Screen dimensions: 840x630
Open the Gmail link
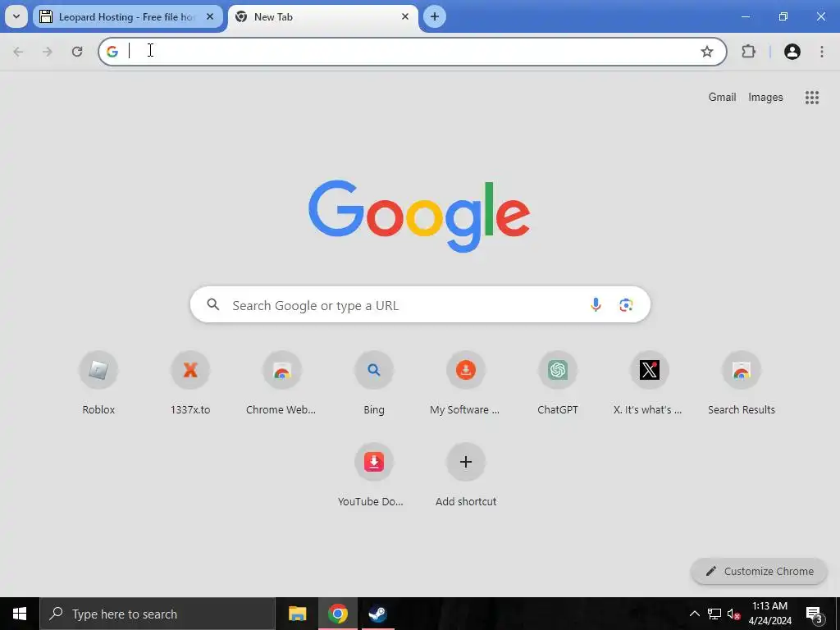point(722,97)
